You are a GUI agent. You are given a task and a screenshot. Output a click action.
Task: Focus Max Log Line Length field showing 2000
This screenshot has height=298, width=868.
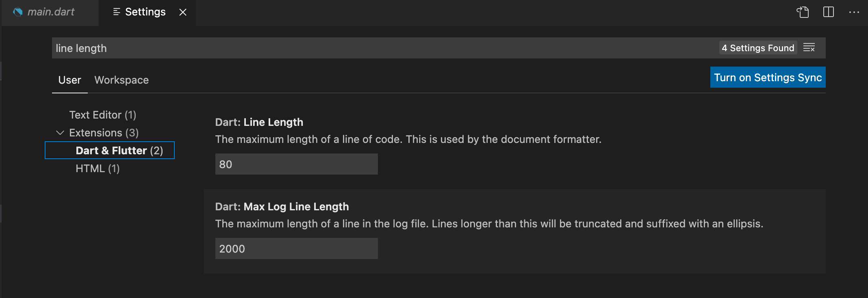(x=296, y=249)
